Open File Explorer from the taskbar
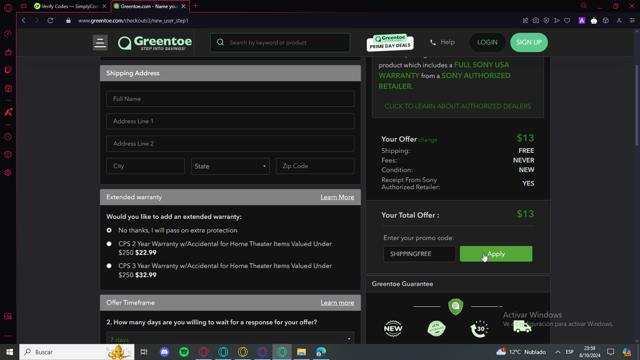Image resolution: width=640 pixels, height=360 pixels. [x=301, y=352]
